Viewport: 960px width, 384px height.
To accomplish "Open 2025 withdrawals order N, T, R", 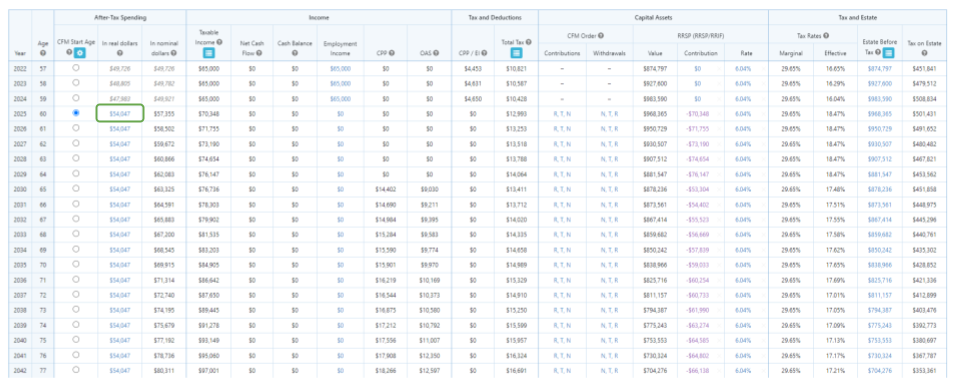I will point(609,113).
